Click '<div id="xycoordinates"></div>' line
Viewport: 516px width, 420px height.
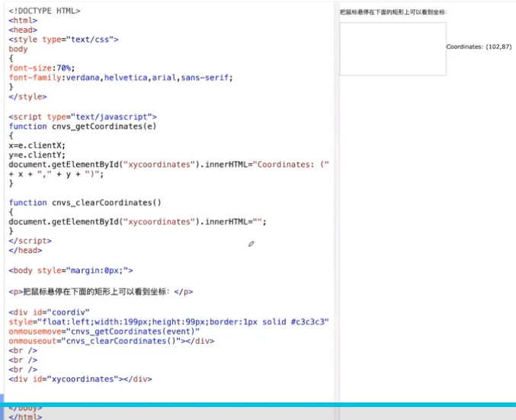pos(80,379)
